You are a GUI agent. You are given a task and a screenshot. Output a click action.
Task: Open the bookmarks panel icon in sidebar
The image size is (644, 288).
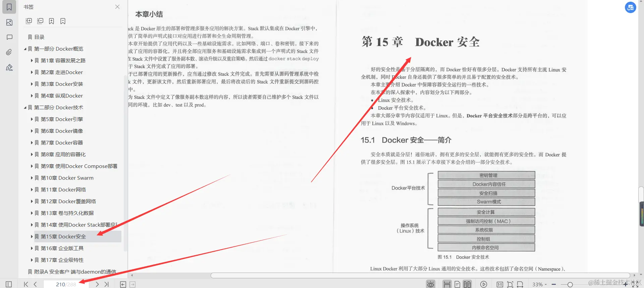click(x=9, y=7)
